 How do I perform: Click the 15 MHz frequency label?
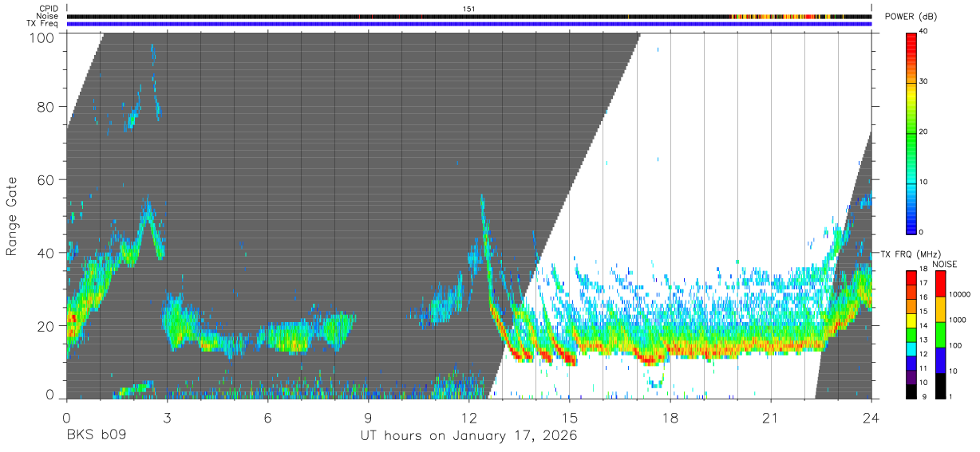924,312
